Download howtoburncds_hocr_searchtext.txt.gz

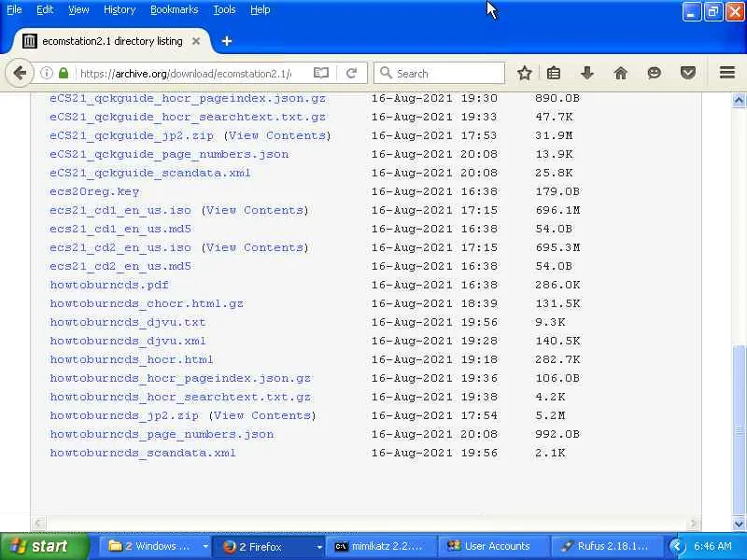click(180, 397)
